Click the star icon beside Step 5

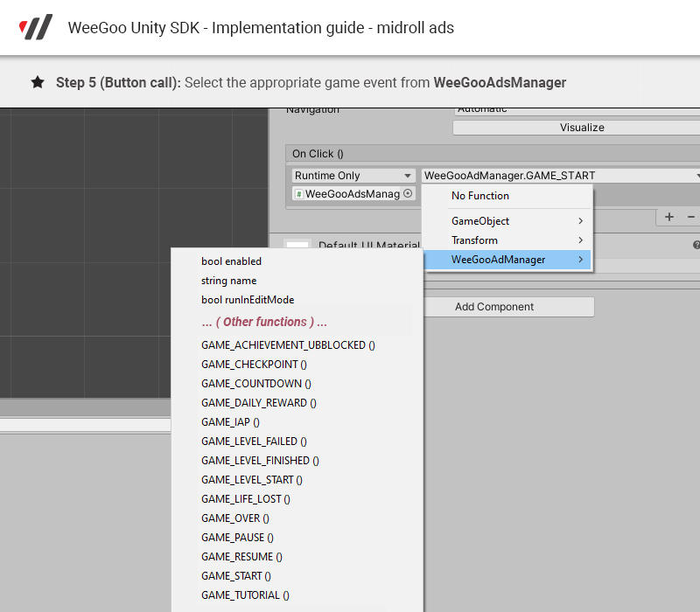(38, 82)
